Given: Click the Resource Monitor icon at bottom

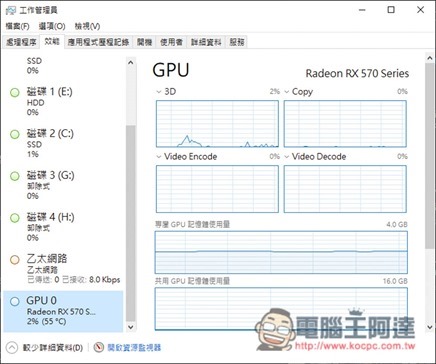Looking at the screenshot, I should 99,347.
